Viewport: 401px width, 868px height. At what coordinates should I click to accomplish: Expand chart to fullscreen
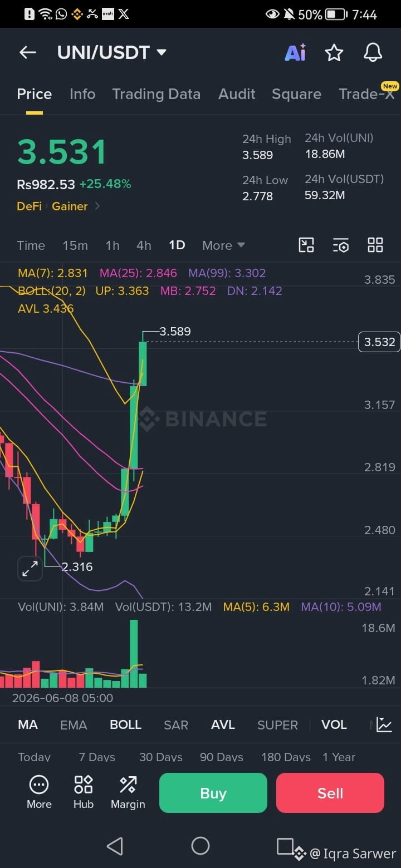point(30,568)
